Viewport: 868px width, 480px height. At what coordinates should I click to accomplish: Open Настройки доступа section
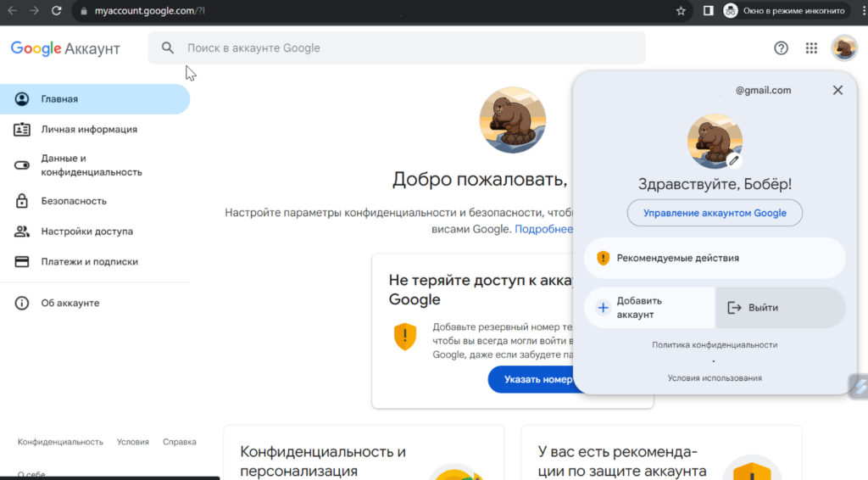(95, 232)
